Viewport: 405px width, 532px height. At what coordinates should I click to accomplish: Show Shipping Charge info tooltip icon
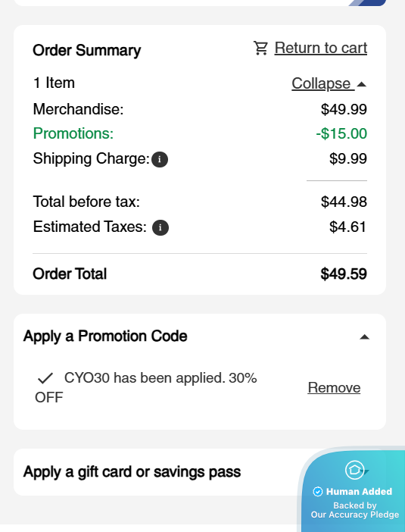160,159
